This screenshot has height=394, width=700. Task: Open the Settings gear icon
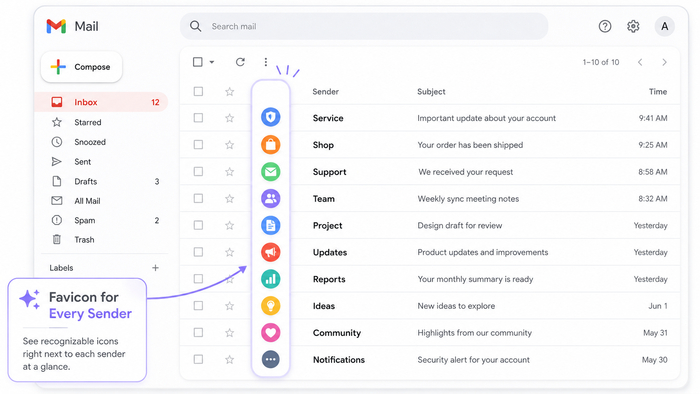pos(633,26)
